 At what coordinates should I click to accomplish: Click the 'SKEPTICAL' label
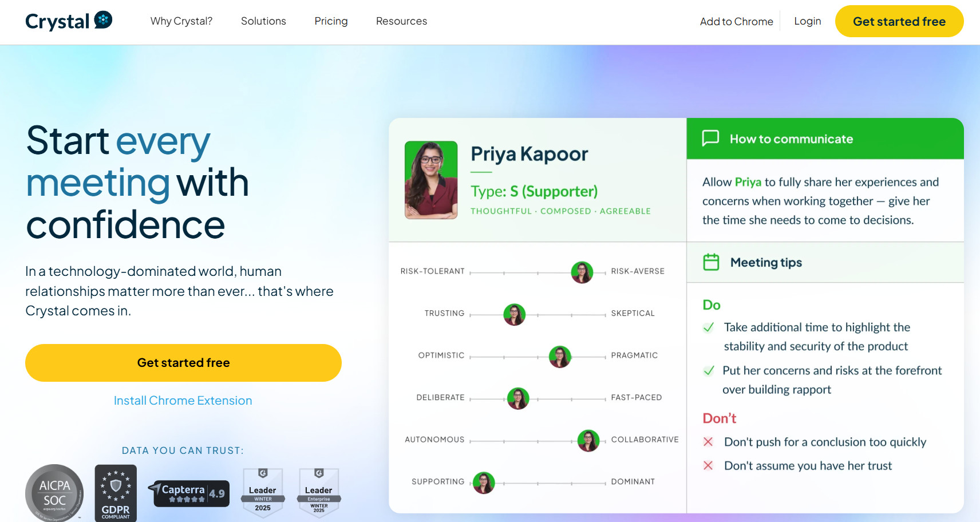(x=633, y=313)
